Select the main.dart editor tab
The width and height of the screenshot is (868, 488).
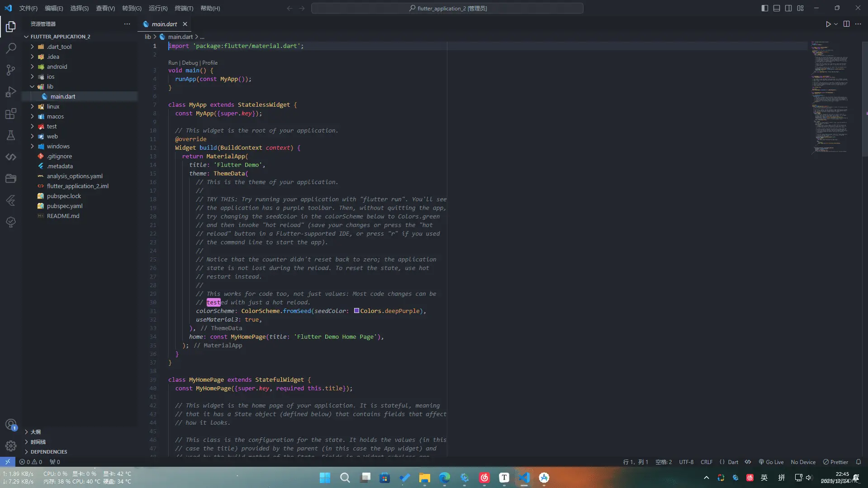[x=164, y=24]
